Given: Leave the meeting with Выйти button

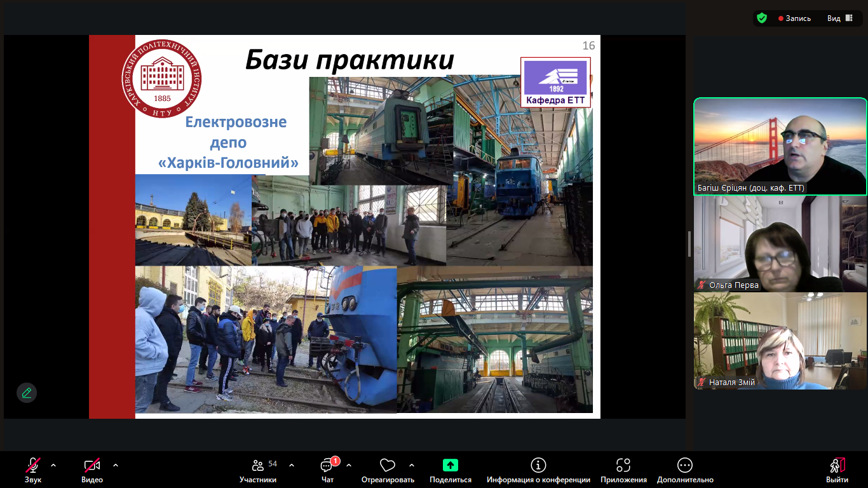Looking at the screenshot, I should pos(837,465).
